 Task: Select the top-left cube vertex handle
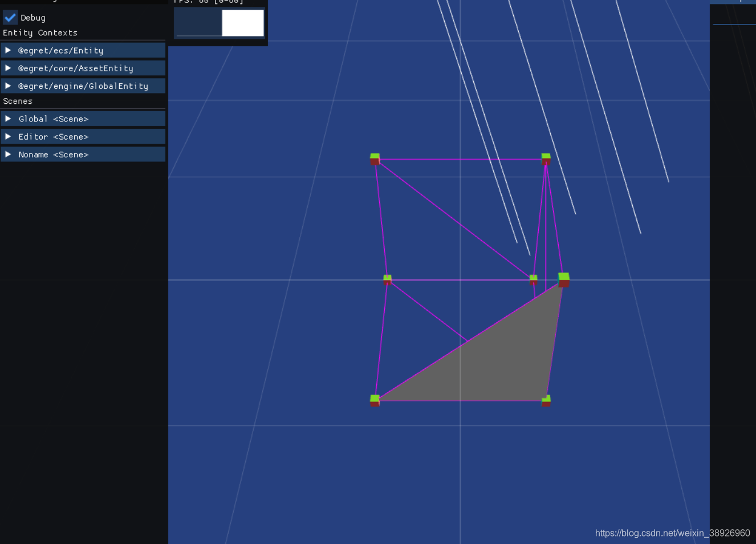click(375, 159)
